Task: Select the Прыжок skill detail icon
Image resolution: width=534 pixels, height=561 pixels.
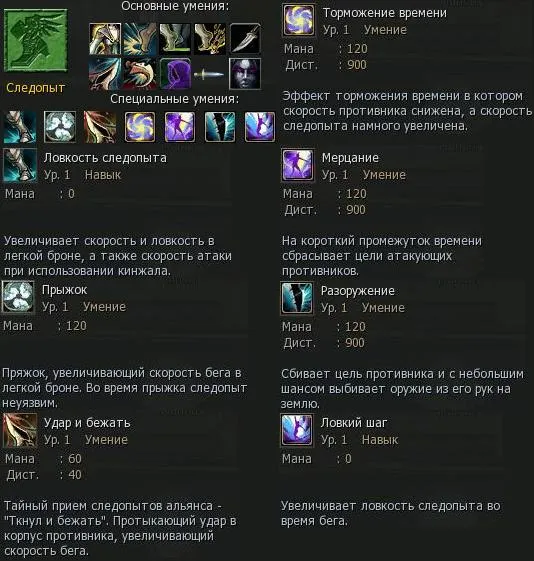Action: pos(18,297)
